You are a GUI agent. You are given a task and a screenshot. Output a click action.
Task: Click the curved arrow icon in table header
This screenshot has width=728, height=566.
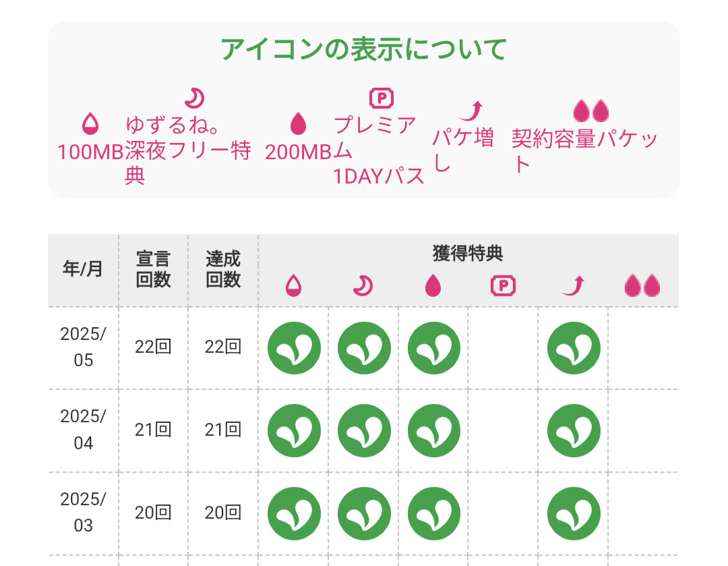click(x=573, y=286)
